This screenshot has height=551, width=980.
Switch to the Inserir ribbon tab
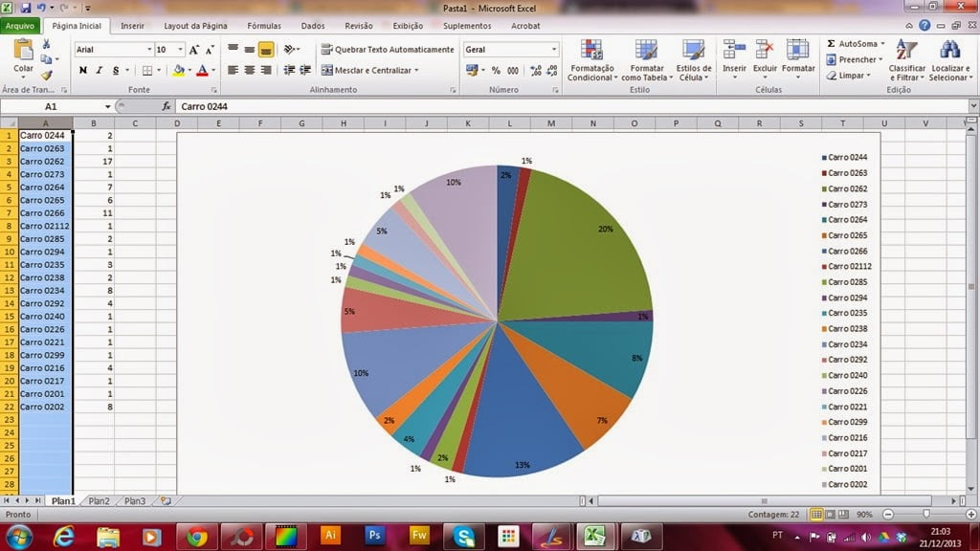click(x=132, y=26)
